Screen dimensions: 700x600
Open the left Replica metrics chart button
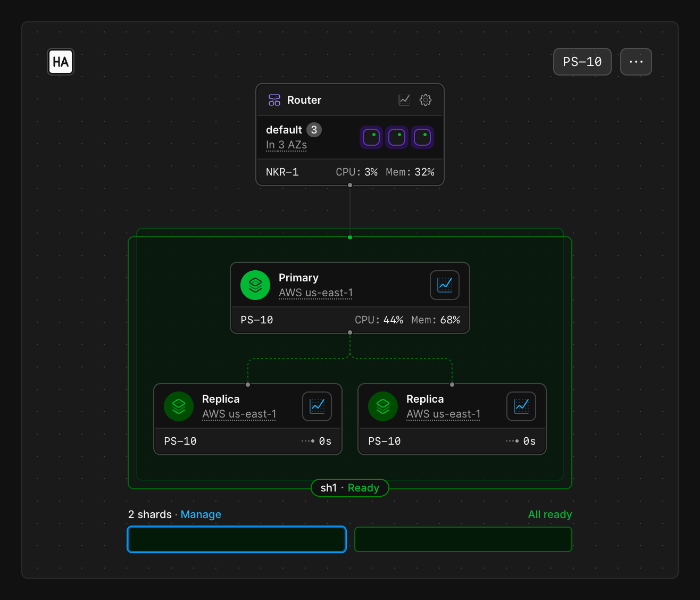click(317, 406)
